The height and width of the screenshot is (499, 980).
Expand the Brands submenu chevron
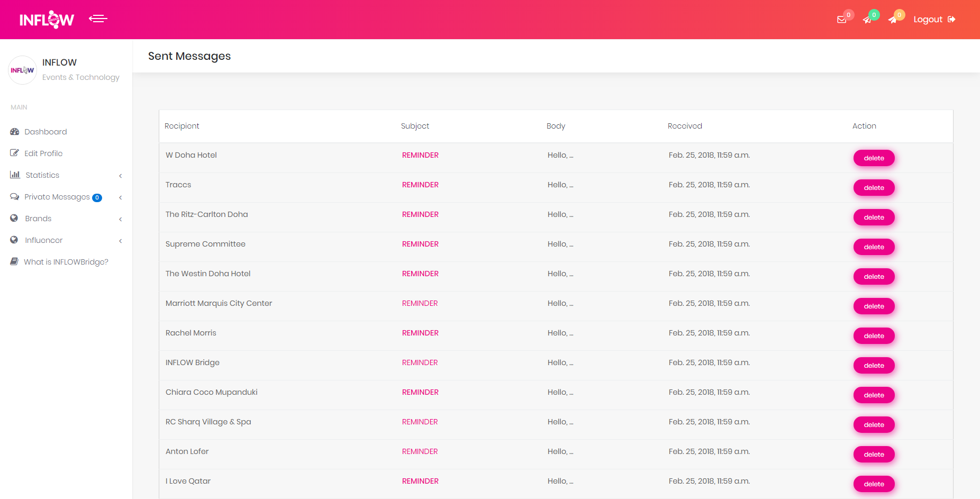(121, 219)
